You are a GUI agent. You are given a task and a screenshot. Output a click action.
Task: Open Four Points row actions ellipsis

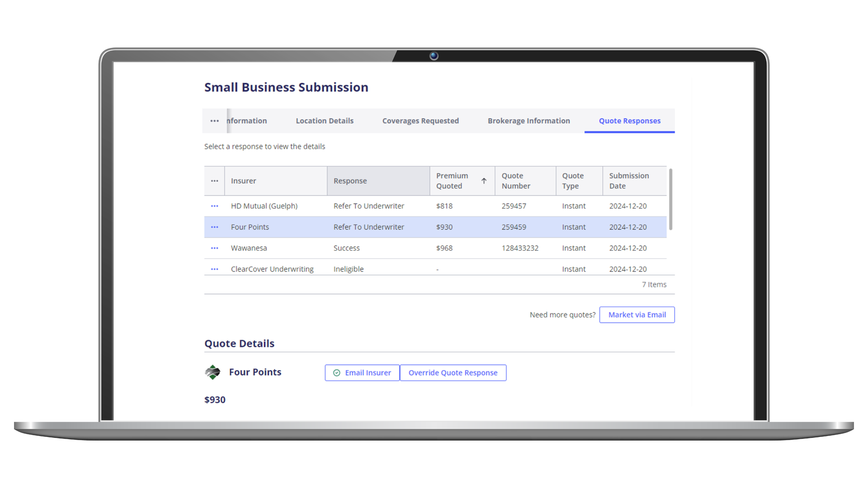click(214, 227)
